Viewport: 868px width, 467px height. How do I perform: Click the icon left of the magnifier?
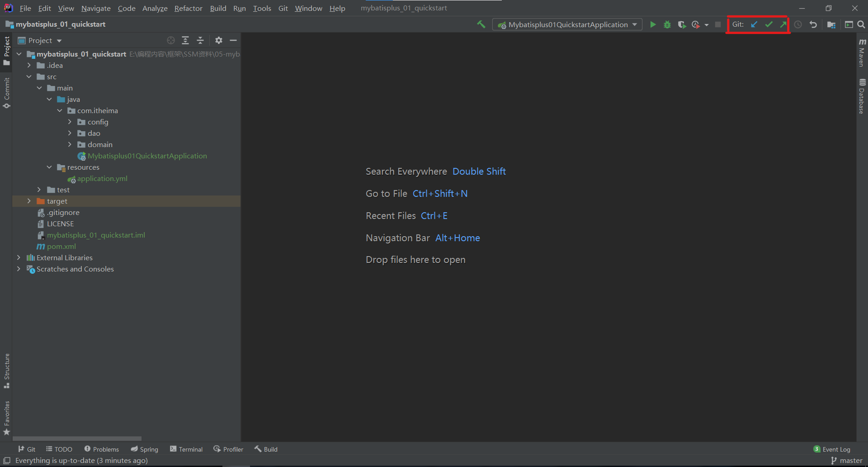tap(849, 24)
